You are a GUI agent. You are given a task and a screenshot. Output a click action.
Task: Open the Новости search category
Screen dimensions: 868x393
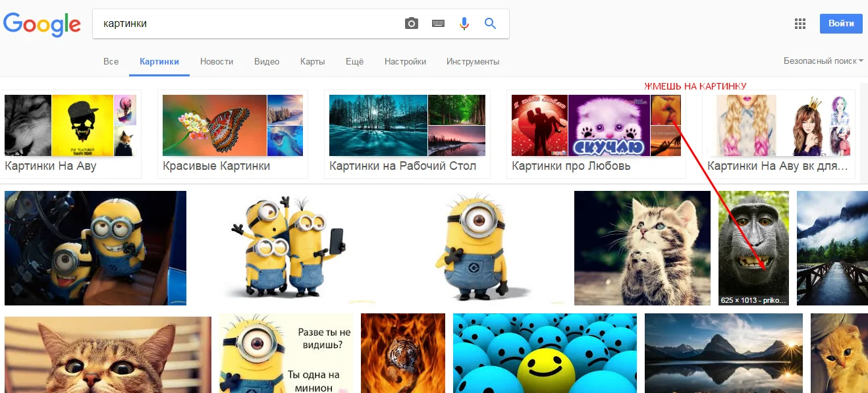217,61
